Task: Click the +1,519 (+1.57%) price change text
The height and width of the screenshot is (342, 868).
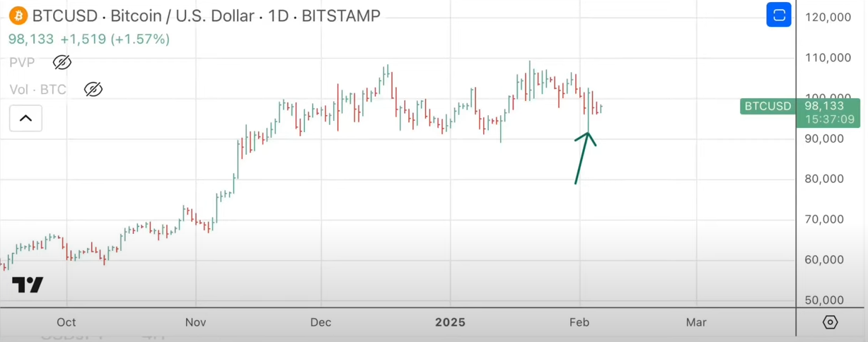Action: tap(115, 40)
